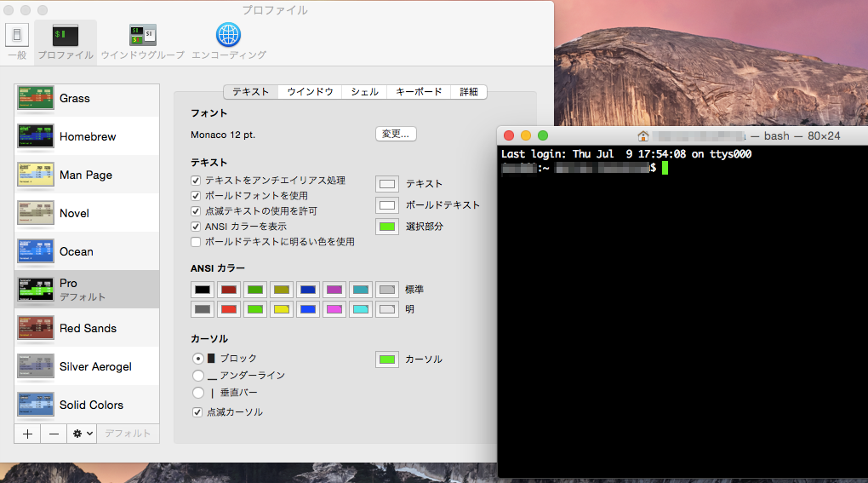Minimize the Terminal bash window
Screen dimensions: 868x483
pos(526,135)
